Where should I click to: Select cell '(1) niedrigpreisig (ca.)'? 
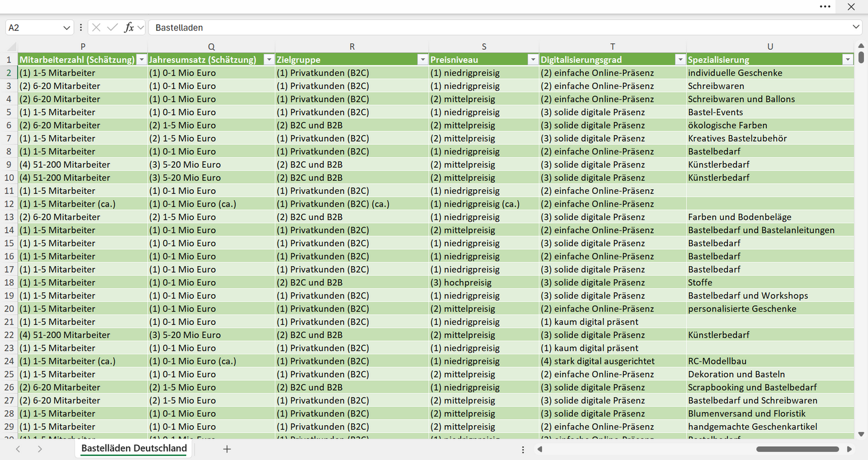[x=484, y=204]
